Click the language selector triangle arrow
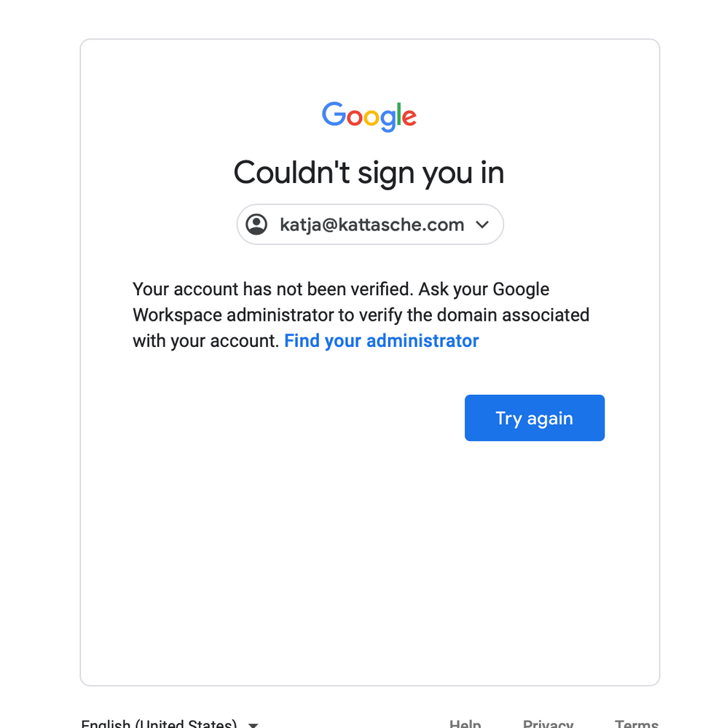 pos(253,725)
